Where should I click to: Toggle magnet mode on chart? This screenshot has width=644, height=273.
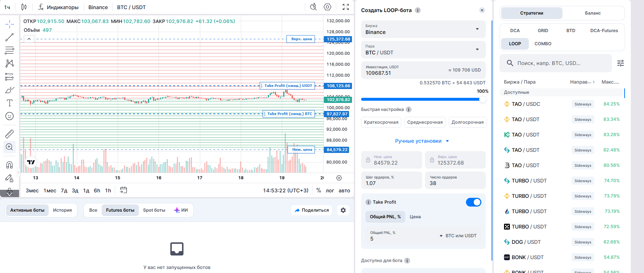pyautogui.click(x=10, y=165)
